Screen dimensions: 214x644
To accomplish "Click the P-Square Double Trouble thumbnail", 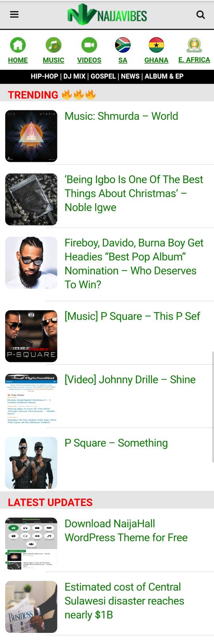I will click(31, 336).
